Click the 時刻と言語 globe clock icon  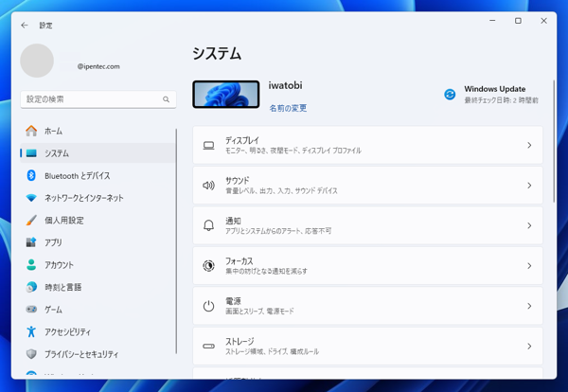[31, 287]
